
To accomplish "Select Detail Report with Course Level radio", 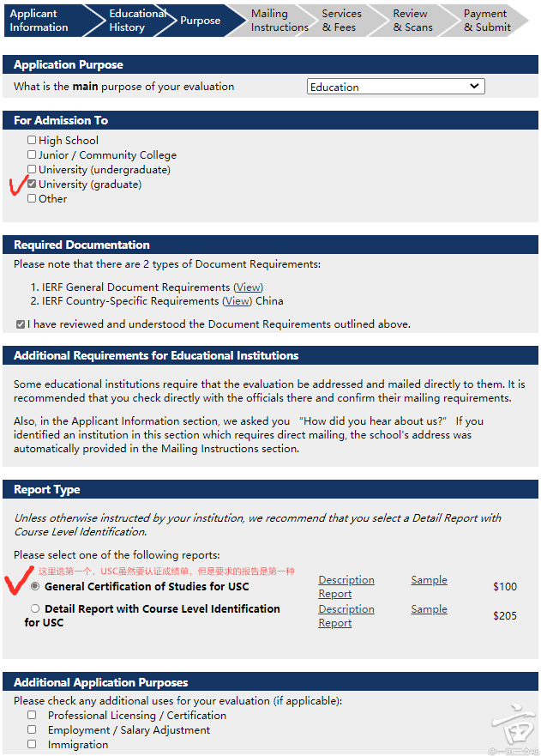I will click(35, 608).
